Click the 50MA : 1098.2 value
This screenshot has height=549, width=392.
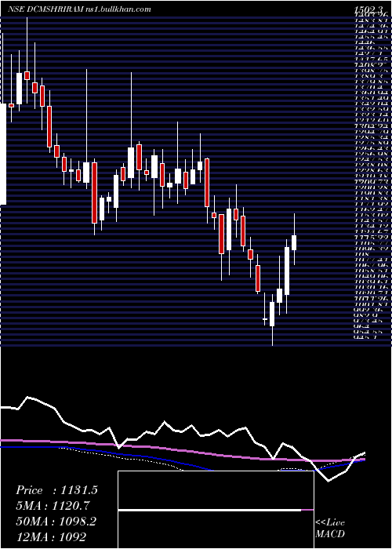click(x=56, y=521)
